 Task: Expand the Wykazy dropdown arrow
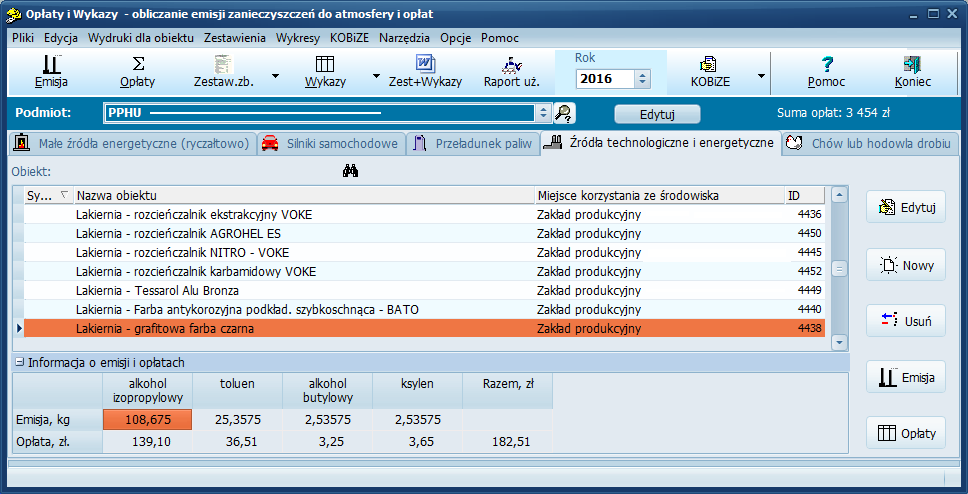tap(375, 76)
